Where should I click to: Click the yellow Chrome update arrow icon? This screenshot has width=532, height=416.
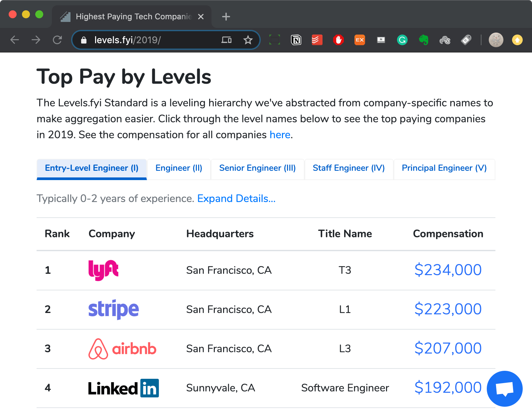tap(517, 40)
